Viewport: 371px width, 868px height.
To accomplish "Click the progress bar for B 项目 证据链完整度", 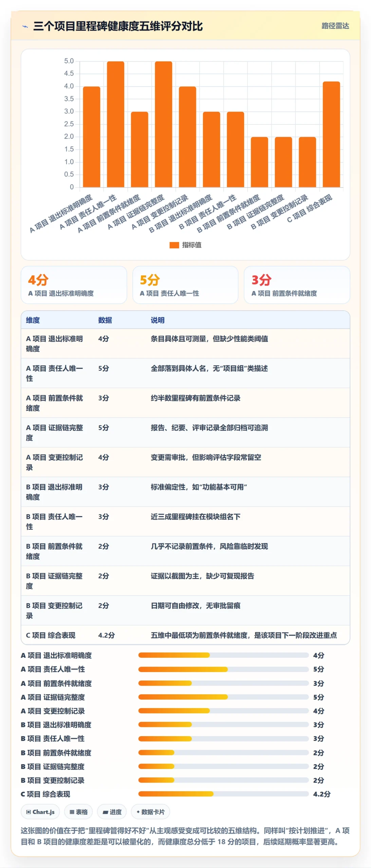I will 223,766.
